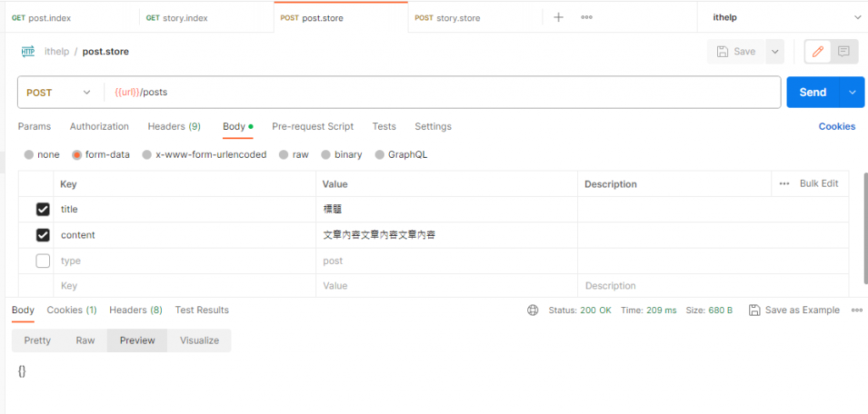Select the Preview response view
Image resolution: width=868 pixels, height=414 pixels.
point(137,340)
